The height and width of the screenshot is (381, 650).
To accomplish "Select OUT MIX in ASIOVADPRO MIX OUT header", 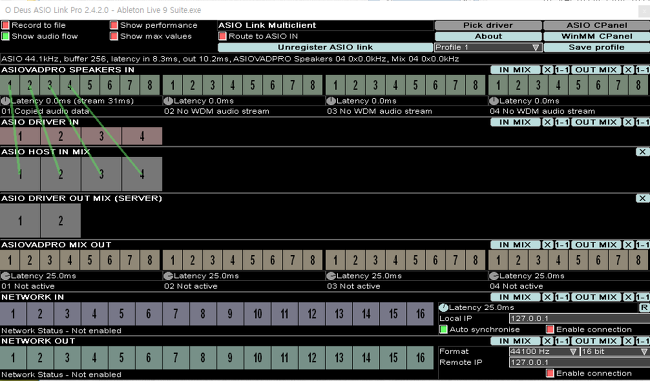I will tap(596, 245).
